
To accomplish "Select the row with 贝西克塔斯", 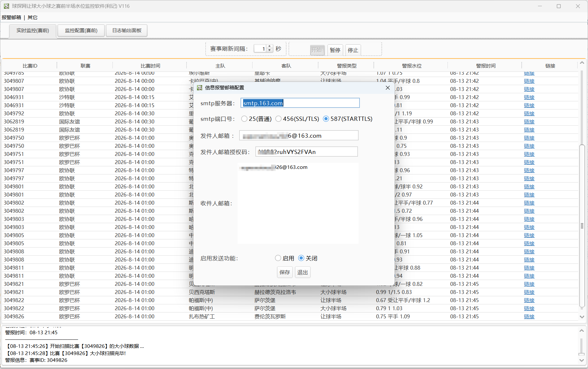I will tap(290, 292).
